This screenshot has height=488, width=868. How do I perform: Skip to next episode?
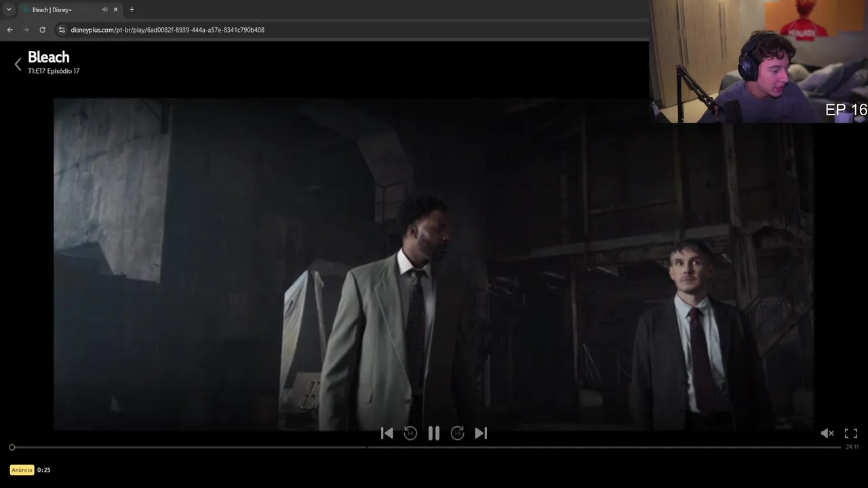click(x=481, y=433)
